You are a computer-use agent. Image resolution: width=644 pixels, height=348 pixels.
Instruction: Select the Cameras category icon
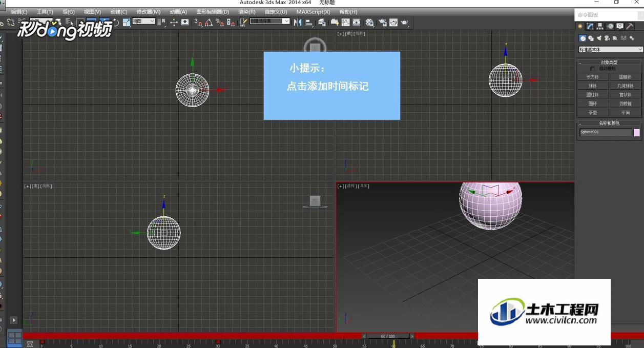point(607,38)
